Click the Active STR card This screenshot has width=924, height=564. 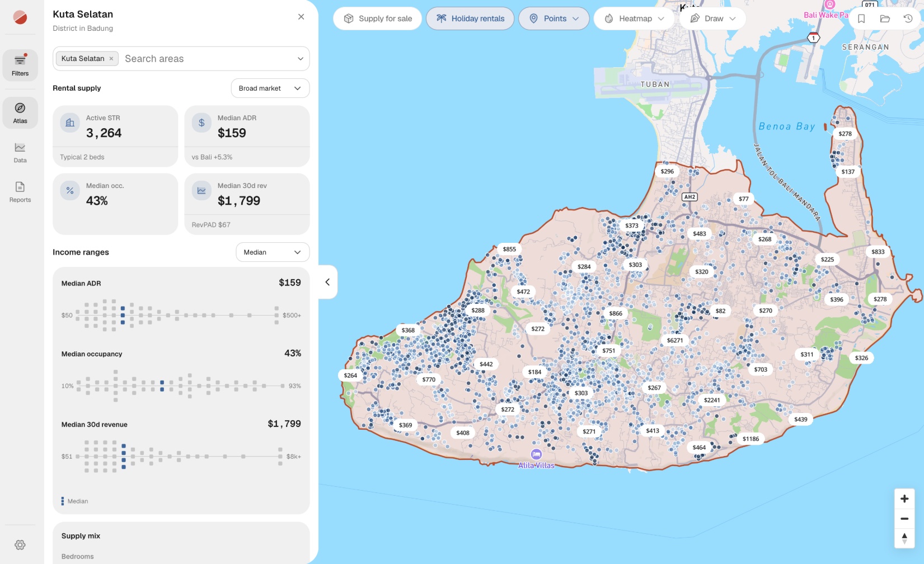115,136
